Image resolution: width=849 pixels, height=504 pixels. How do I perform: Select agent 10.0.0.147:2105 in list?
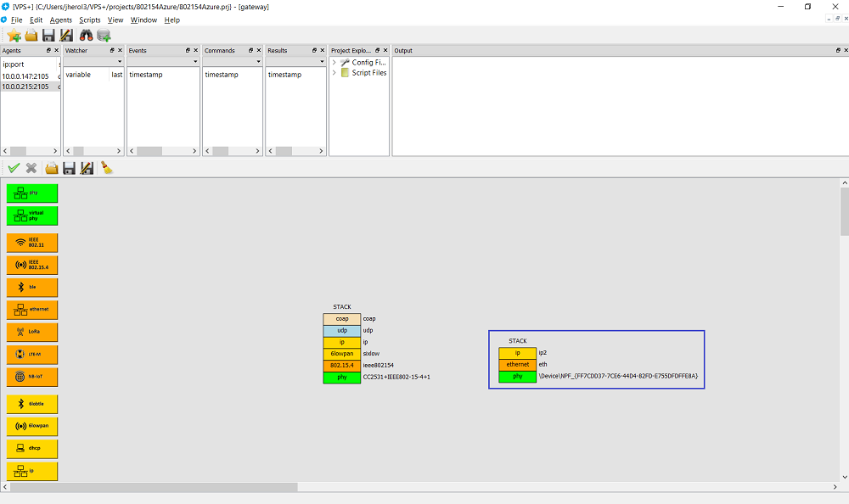25,76
